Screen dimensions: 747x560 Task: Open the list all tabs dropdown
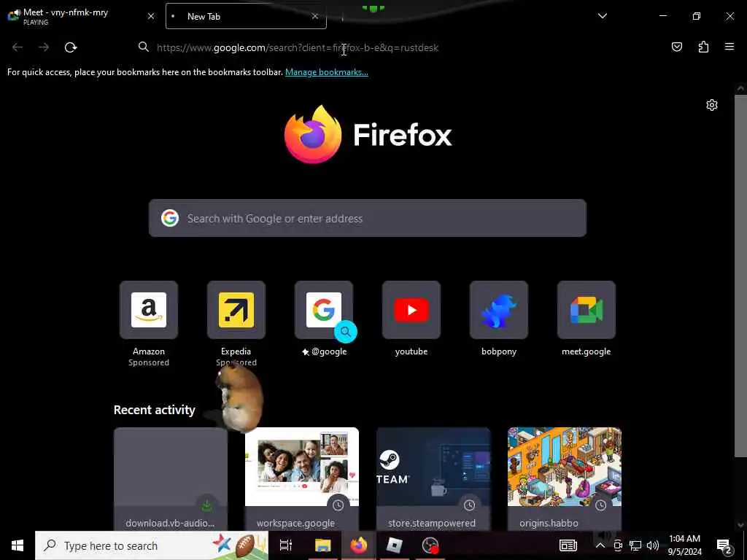pos(602,16)
